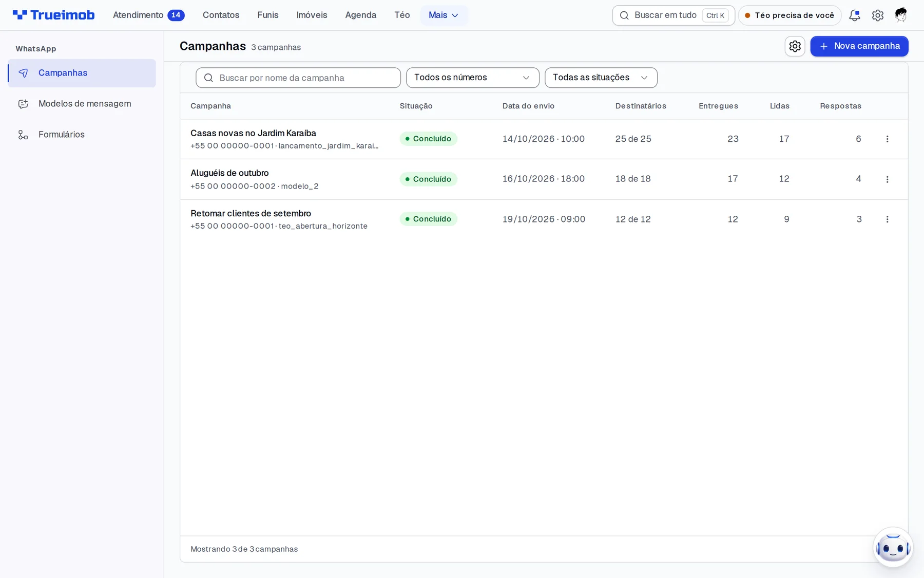
Task: Open Téo in top navigation
Action: point(402,15)
